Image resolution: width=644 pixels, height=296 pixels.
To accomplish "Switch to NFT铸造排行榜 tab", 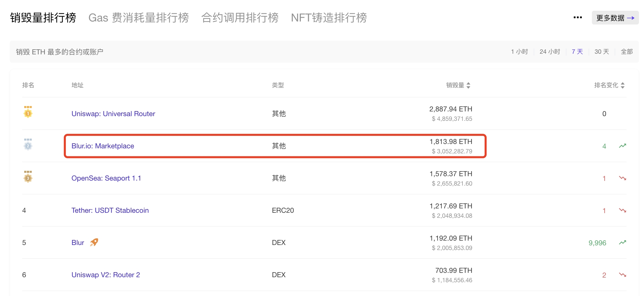I will click(x=329, y=18).
